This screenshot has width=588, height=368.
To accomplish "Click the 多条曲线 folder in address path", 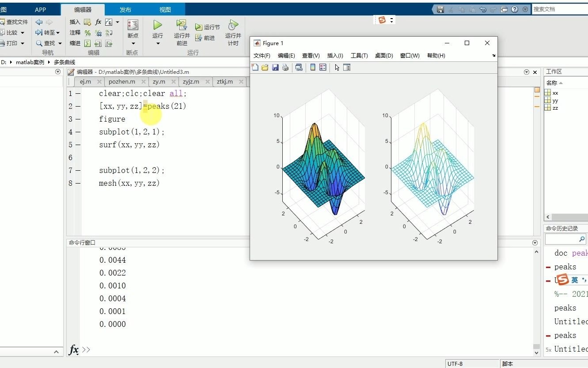I will click(x=64, y=62).
